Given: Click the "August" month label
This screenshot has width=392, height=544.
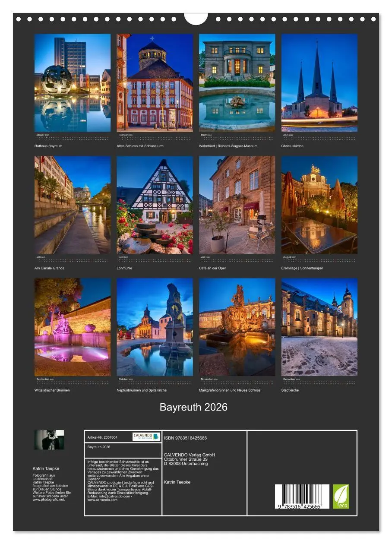Looking at the screenshot, I should coord(288,257).
